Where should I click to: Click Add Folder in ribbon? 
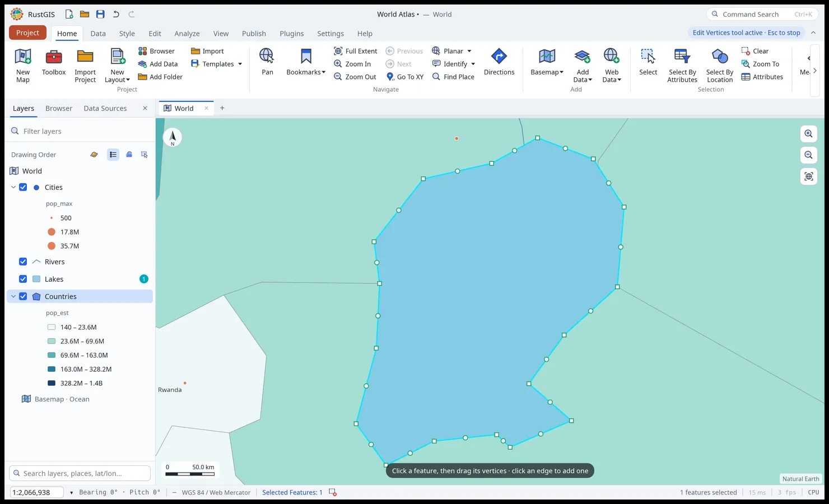pyautogui.click(x=160, y=77)
